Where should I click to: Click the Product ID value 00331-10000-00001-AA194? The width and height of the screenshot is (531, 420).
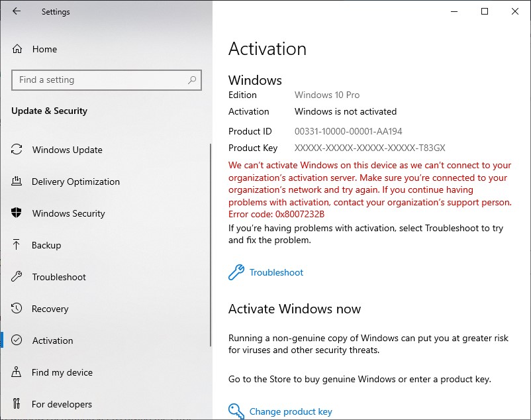click(x=348, y=131)
